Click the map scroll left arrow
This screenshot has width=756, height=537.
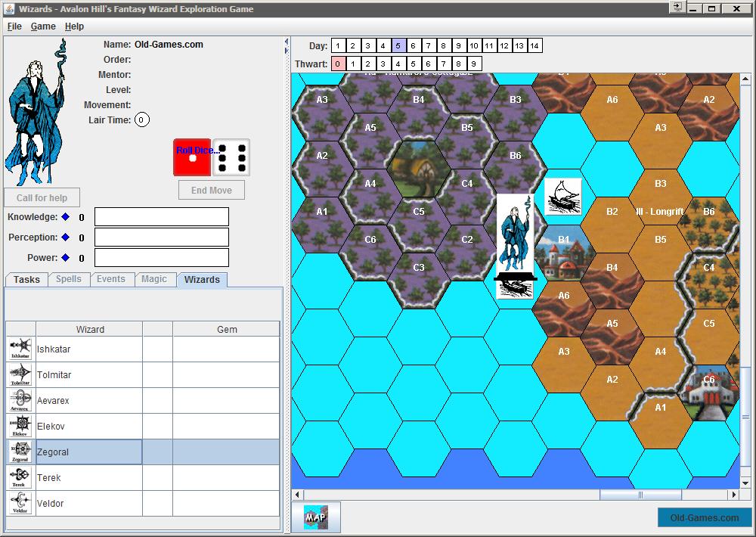pyautogui.click(x=297, y=495)
